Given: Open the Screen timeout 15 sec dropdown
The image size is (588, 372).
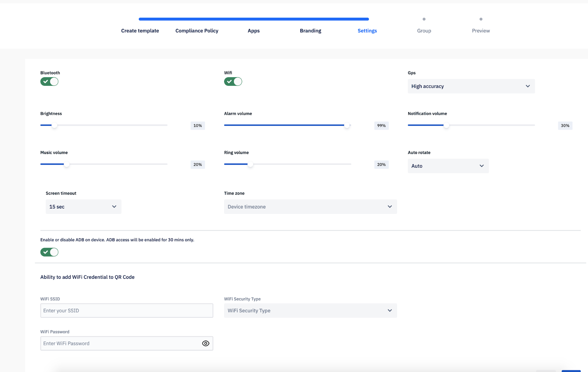Looking at the screenshot, I should click(83, 207).
